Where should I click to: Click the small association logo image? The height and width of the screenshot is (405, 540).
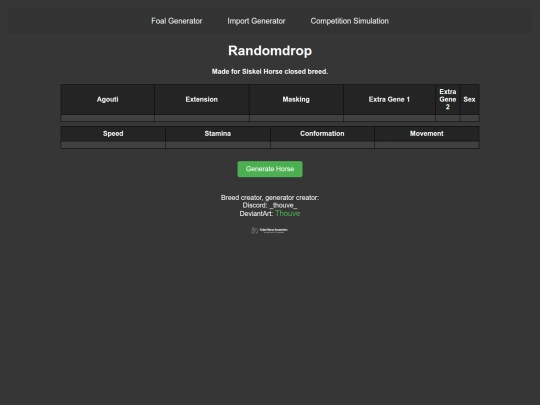coord(270,230)
